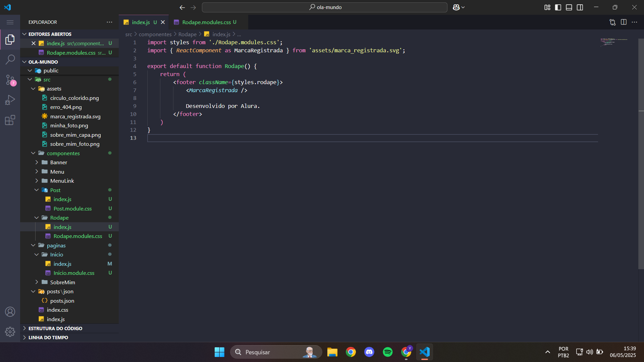Collapse the assets folder
The height and width of the screenshot is (362, 644).
pyautogui.click(x=69, y=89)
